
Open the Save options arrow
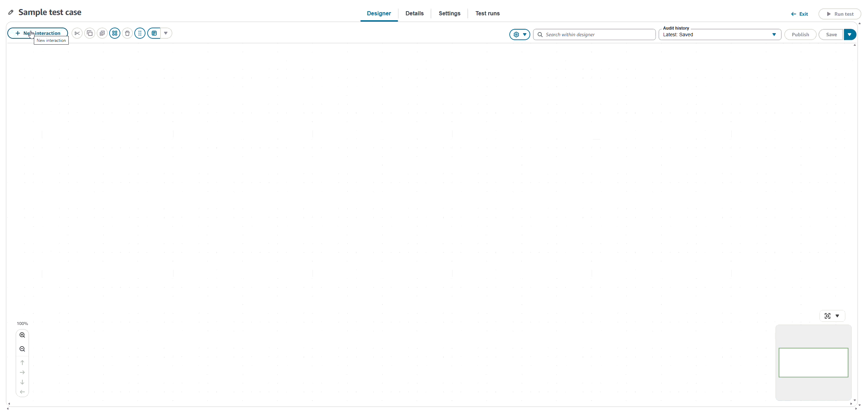point(850,35)
